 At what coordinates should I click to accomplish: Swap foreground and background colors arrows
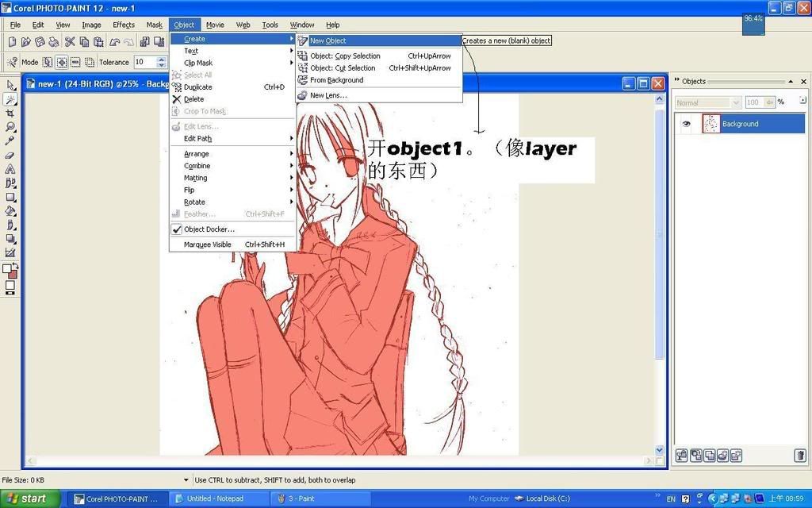click(15, 265)
